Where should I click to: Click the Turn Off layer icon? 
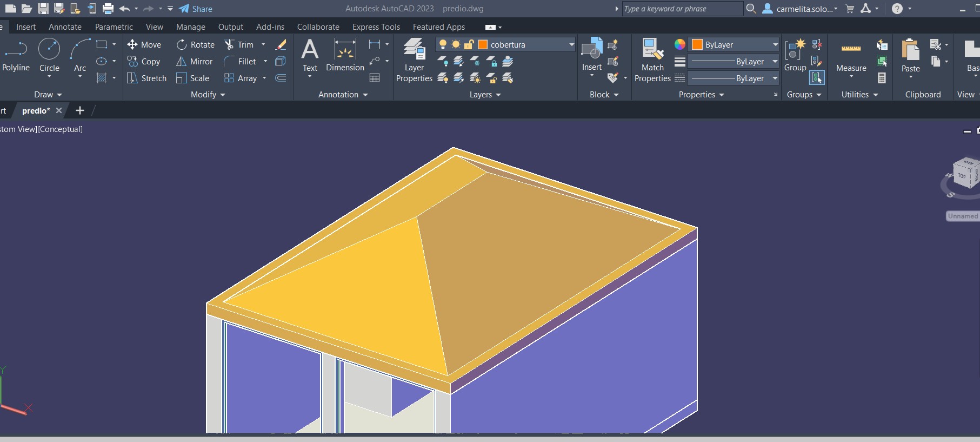click(x=443, y=61)
